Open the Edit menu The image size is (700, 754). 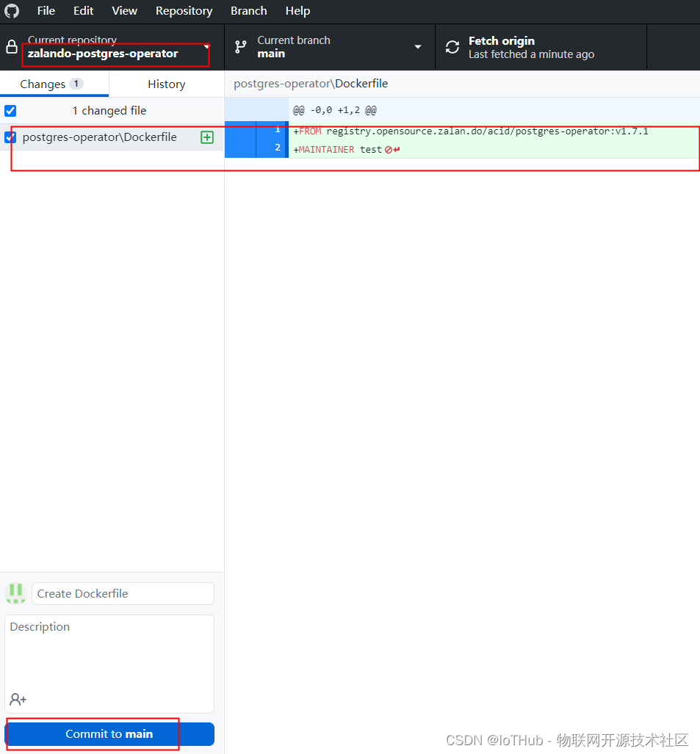[83, 10]
